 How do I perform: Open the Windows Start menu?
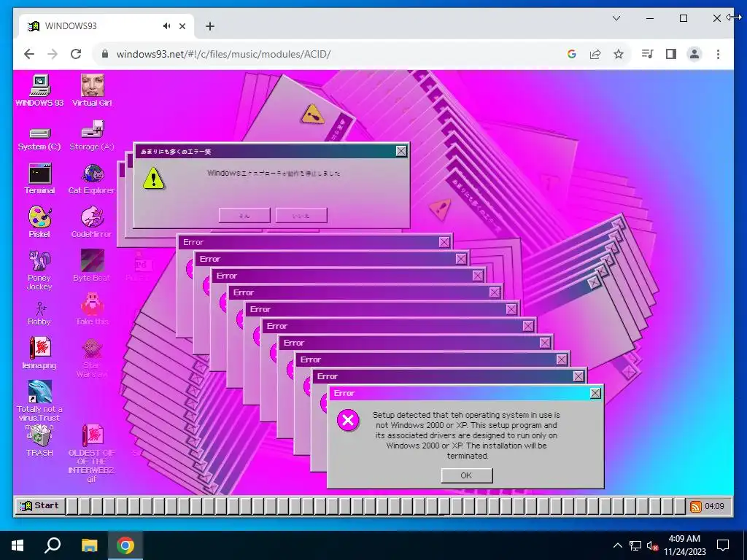click(x=18, y=545)
